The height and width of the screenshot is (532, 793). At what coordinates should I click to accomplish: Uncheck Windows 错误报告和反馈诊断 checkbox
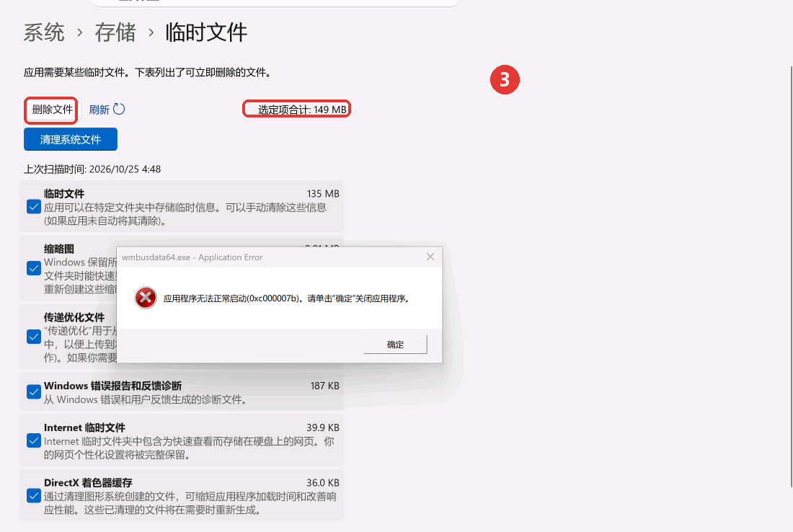34,392
